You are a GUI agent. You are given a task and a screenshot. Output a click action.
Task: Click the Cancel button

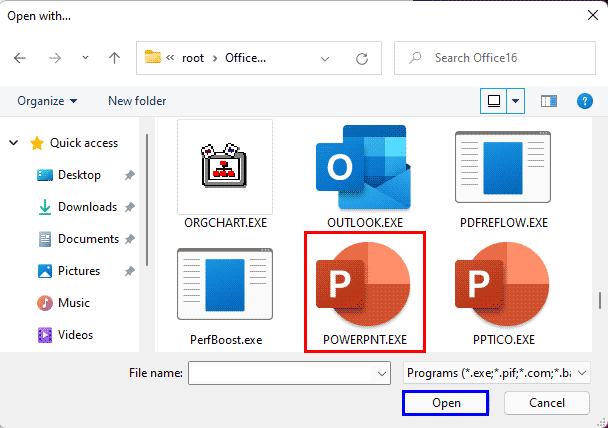(x=547, y=403)
